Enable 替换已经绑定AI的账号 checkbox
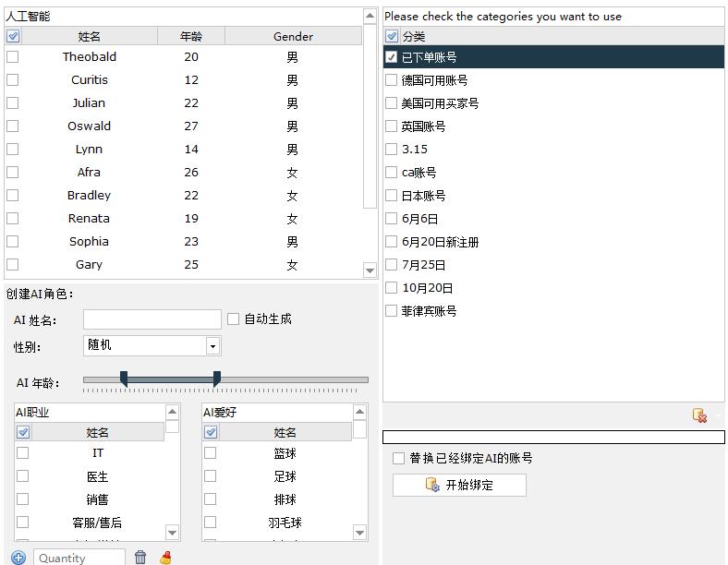This screenshot has height=565, width=728. [x=398, y=458]
